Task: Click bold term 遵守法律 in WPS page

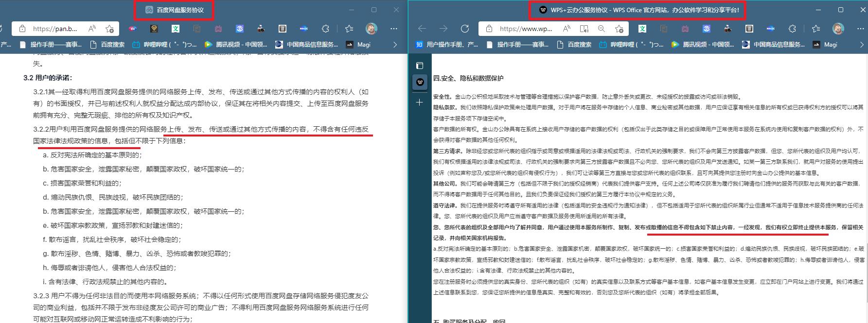Action: (x=444, y=205)
